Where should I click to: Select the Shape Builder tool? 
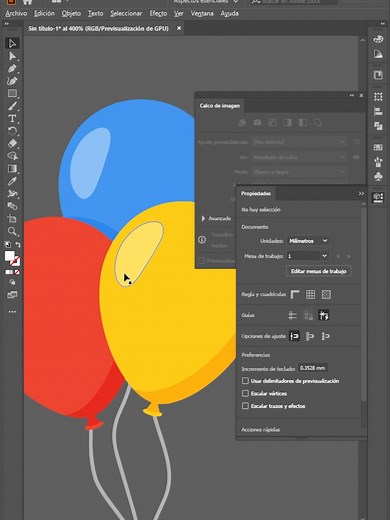tap(12, 156)
